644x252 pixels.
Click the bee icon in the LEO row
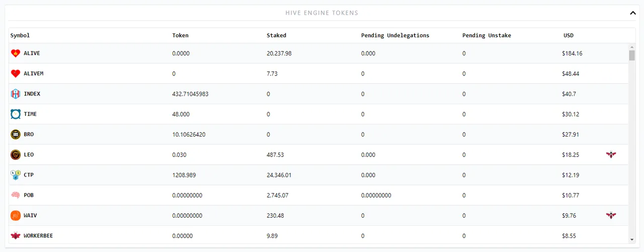(611, 155)
